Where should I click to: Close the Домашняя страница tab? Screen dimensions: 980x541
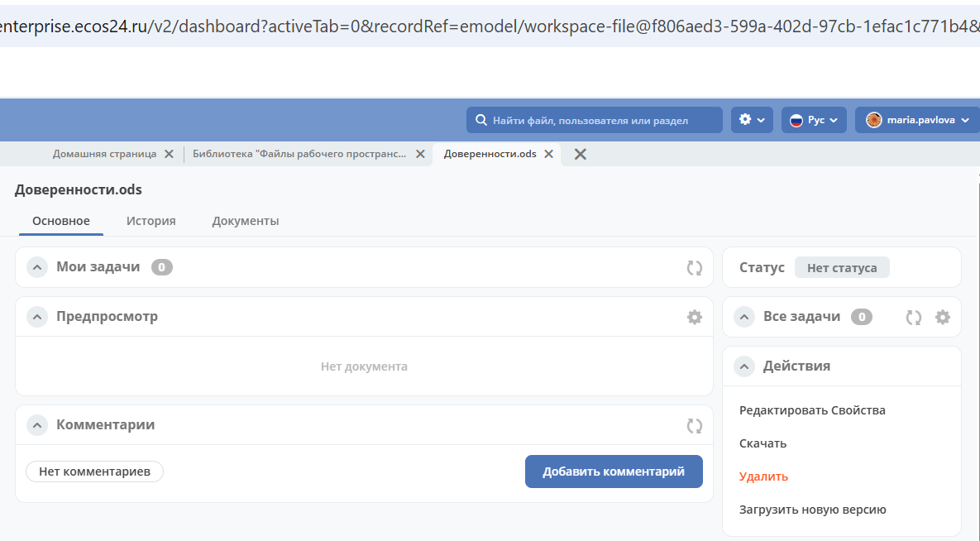tap(169, 154)
